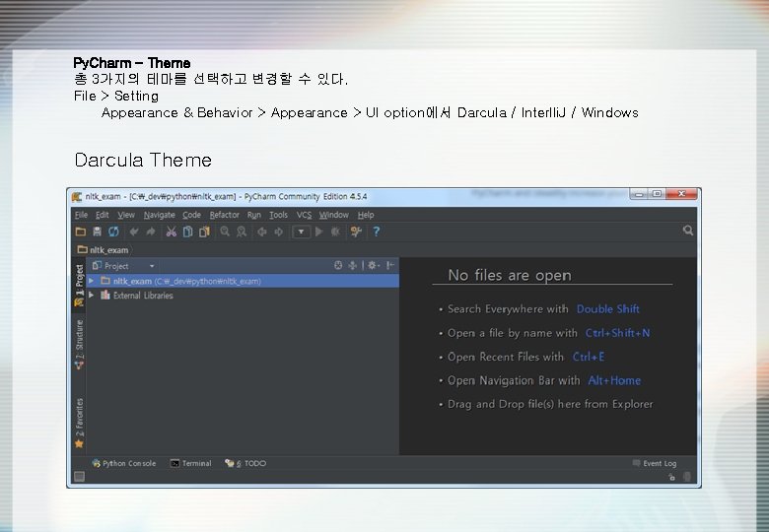Expand External Libraries node
Viewport: 769px width, 532px height.
tap(92, 295)
